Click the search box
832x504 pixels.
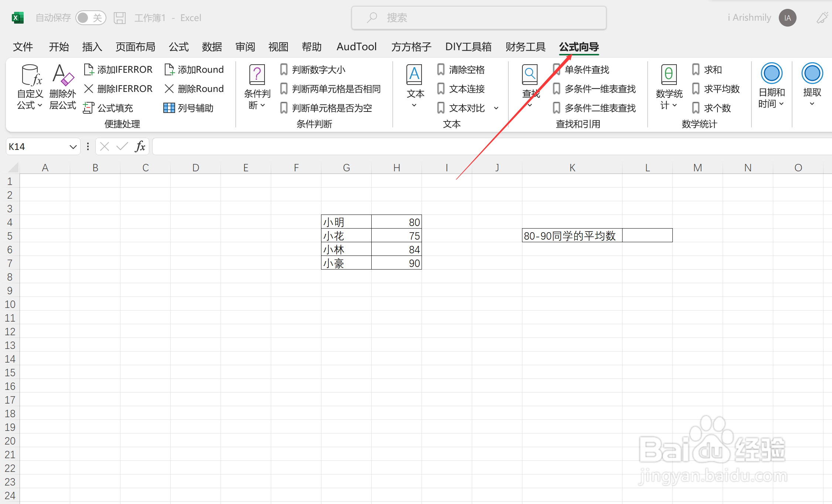tap(479, 18)
